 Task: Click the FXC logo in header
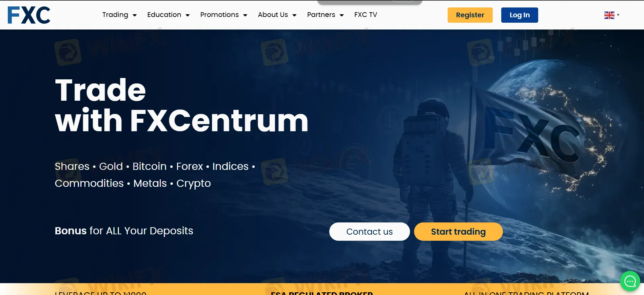tap(29, 15)
